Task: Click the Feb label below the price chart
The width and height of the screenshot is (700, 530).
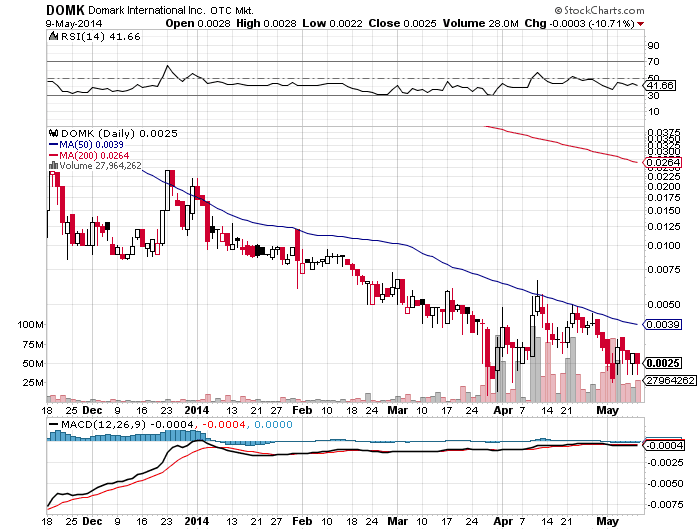Action: point(302,410)
